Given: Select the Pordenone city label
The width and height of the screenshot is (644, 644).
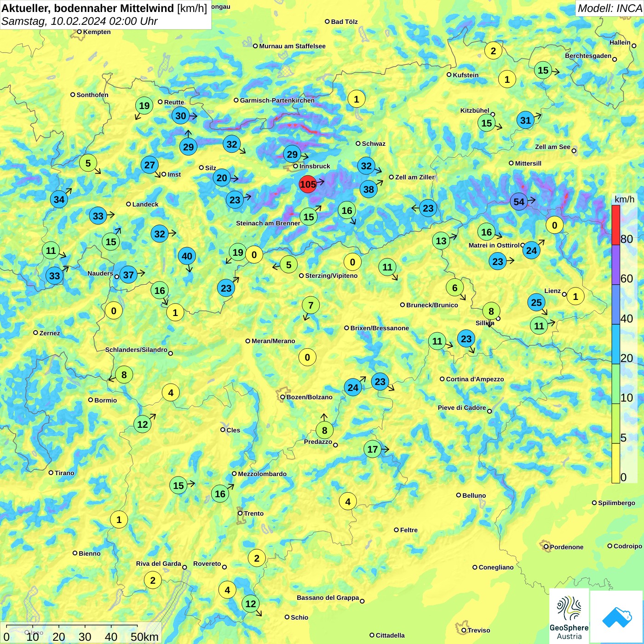Looking at the screenshot, I should [x=566, y=547].
